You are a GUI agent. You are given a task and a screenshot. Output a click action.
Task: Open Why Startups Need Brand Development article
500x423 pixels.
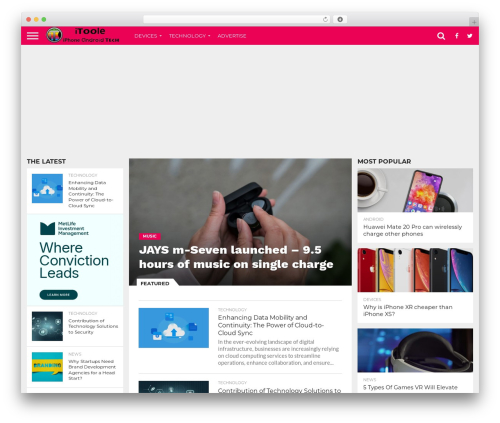pos(92,370)
